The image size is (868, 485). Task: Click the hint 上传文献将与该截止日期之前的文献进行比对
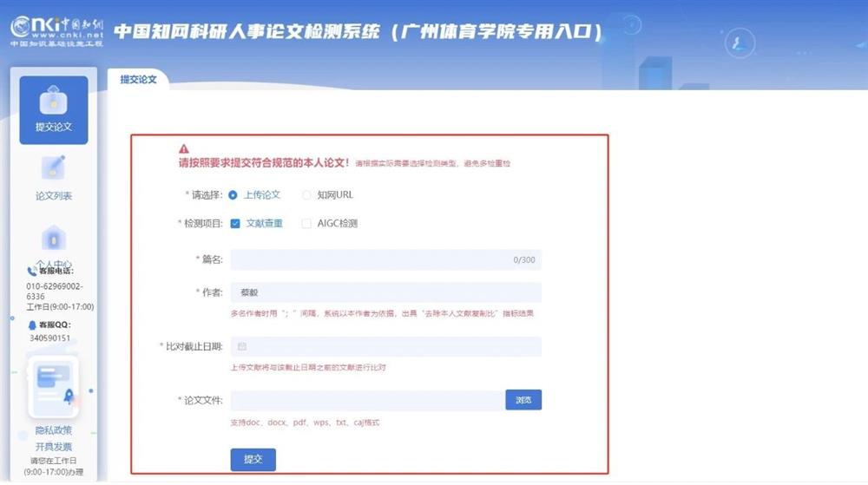[x=308, y=367]
